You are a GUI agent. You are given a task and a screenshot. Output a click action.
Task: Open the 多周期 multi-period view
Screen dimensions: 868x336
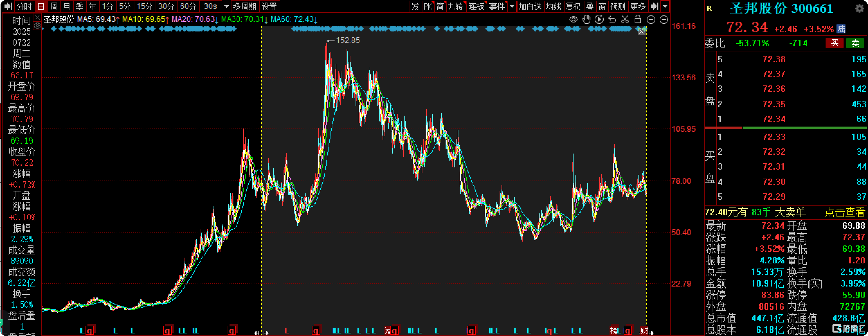(245, 6)
